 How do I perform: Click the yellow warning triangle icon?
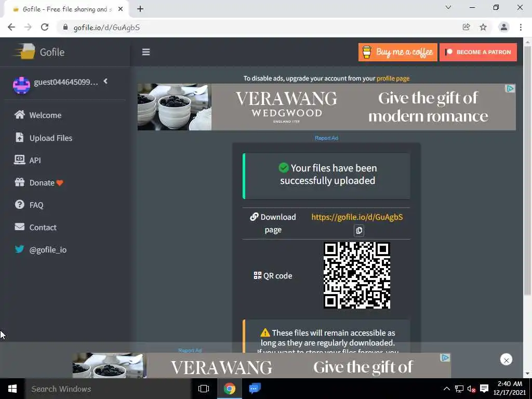[265, 333]
